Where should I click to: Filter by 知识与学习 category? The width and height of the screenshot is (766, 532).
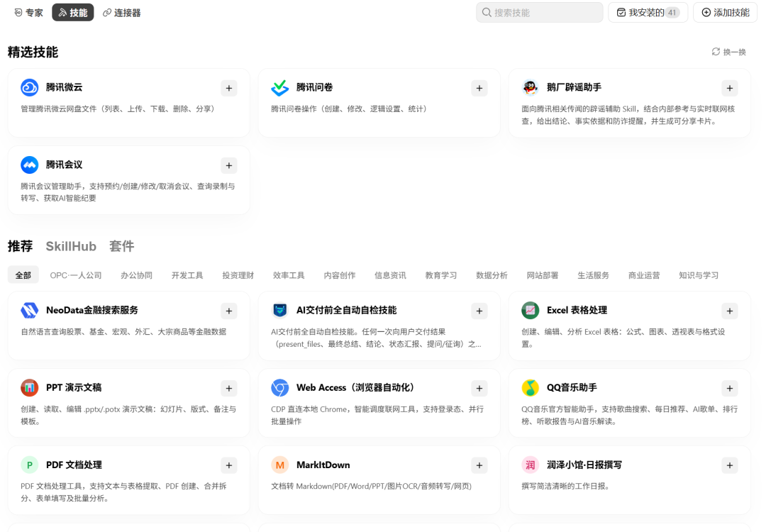(699, 275)
